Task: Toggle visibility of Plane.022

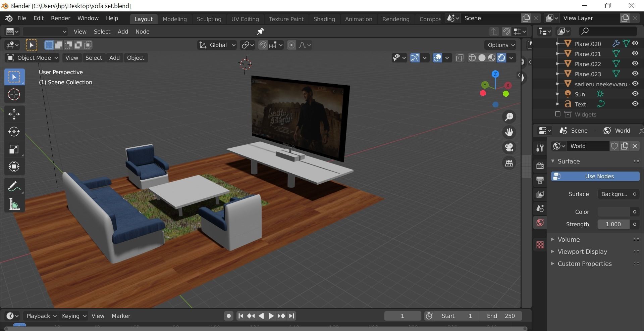Action: click(635, 63)
